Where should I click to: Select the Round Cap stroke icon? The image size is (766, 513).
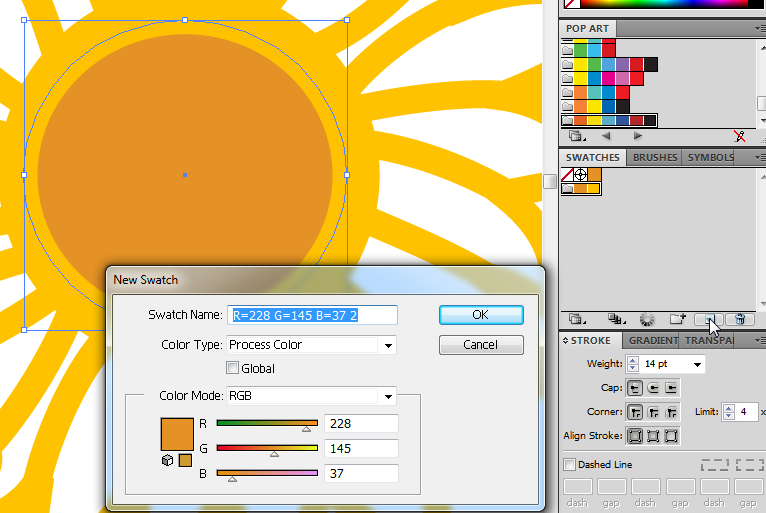[x=652, y=388]
